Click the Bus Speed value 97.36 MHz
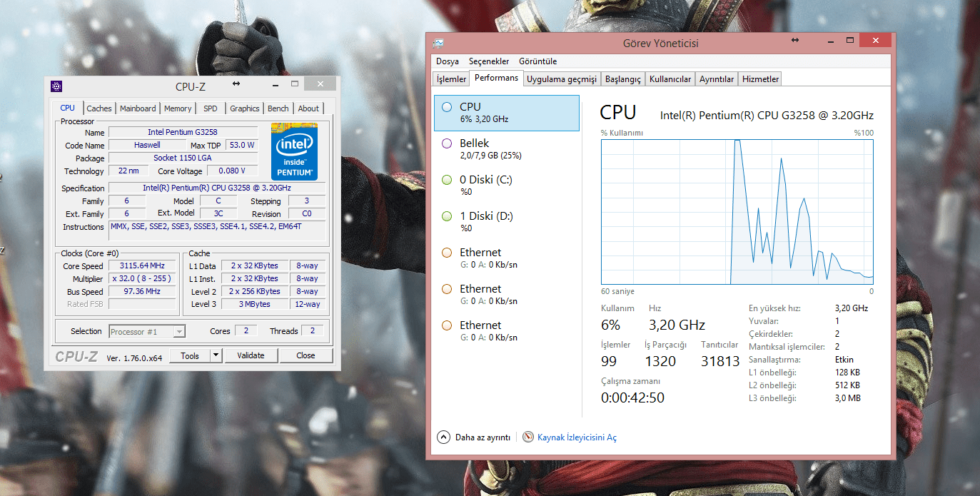Viewport: 980px width, 496px height. pos(142,291)
